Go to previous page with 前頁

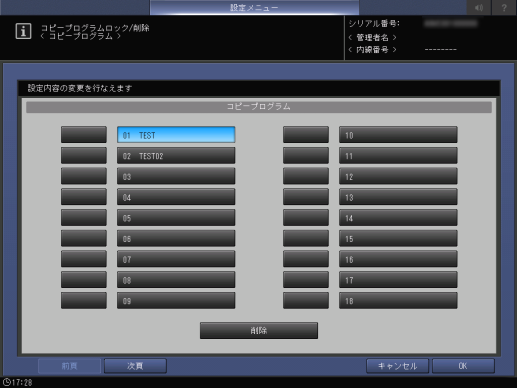pos(69,366)
